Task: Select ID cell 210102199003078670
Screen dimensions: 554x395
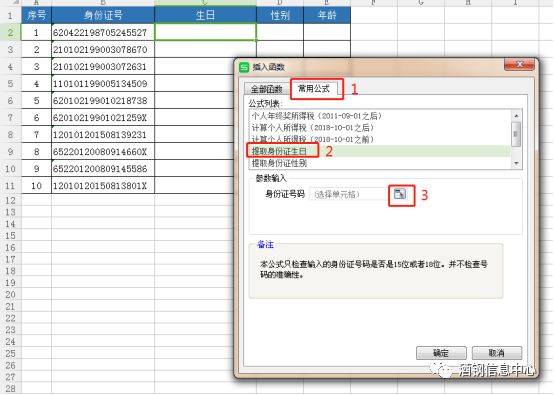Action: tap(103, 49)
